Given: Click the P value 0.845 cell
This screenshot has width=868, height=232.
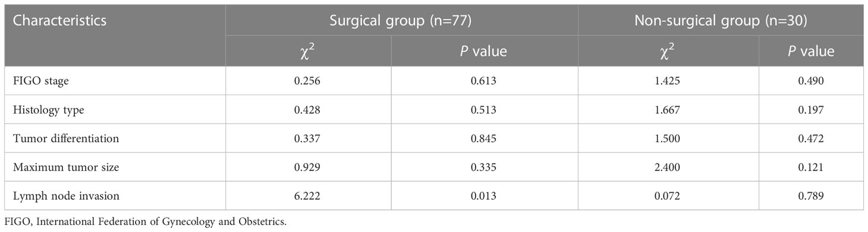Looking at the screenshot, I should click(485, 139).
